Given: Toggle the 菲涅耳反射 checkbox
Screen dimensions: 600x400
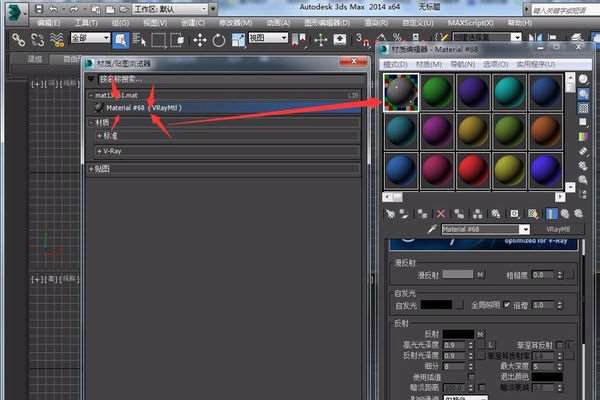Looking at the screenshot, I should pyautogui.click(x=560, y=345).
